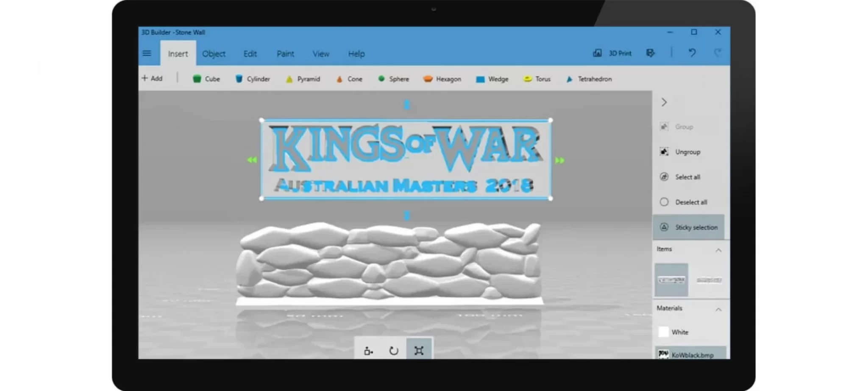The width and height of the screenshot is (868, 391).
Task: Insert a Cylinder shape
Action: [x=253, y=79]
